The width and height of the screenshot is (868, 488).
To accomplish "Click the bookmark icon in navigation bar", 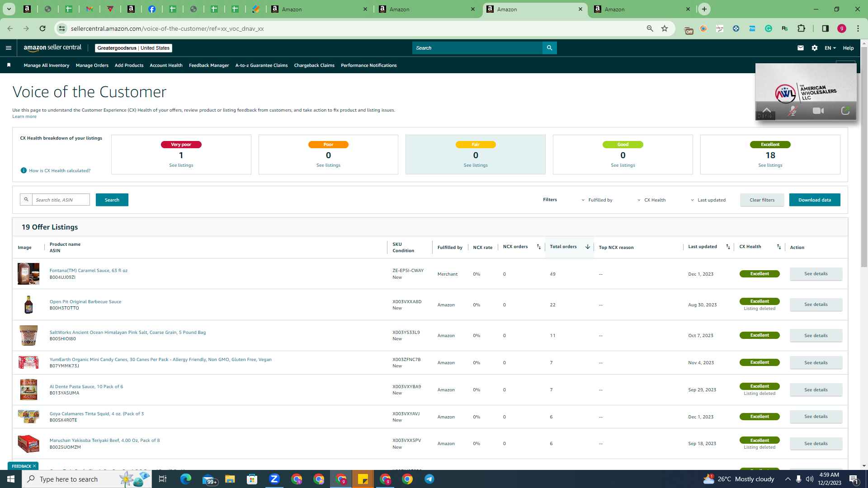I will [x=9, y=65].
